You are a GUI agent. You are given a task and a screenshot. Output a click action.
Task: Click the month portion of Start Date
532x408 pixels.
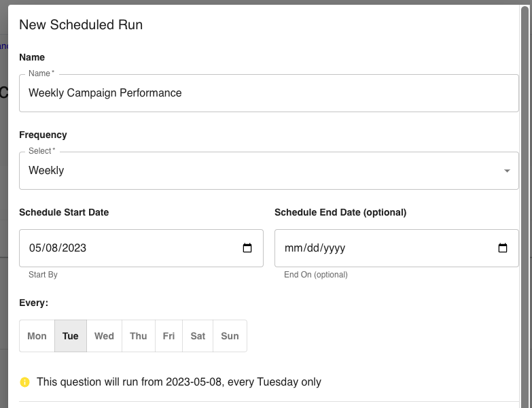coord(35,248)
